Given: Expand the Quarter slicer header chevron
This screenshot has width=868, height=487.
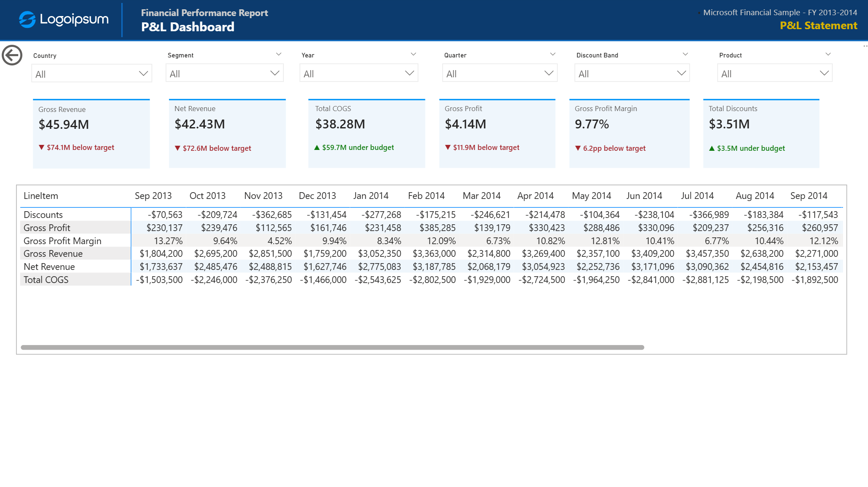Looking at the screenshot, I should pyautogui.click(x=553, y=54).
